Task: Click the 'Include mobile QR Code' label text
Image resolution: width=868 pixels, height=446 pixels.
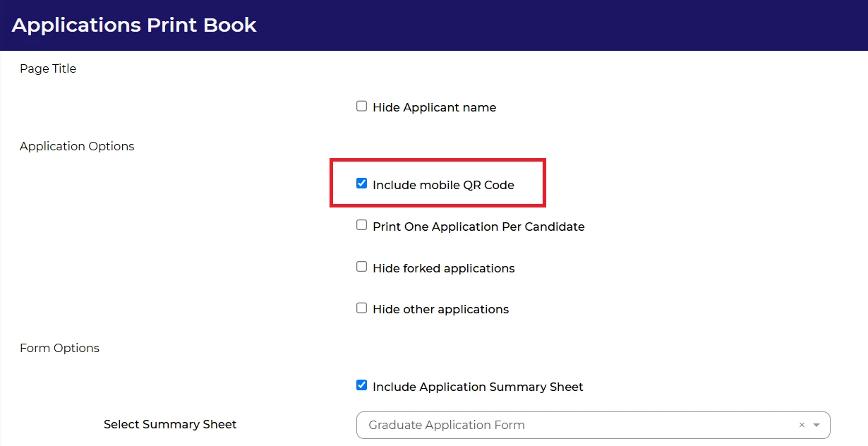Action: 443,186
